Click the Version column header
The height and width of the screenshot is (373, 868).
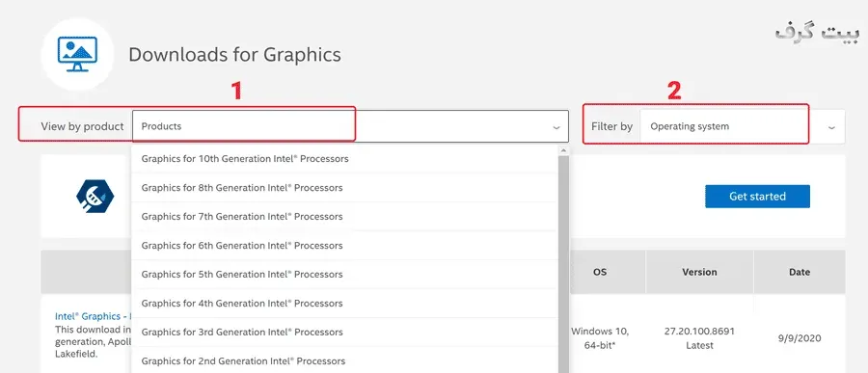(x=699, y=272)
